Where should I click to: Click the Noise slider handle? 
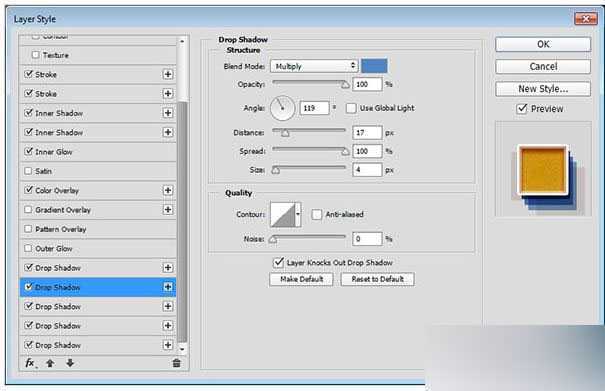[x=273, y=239]
